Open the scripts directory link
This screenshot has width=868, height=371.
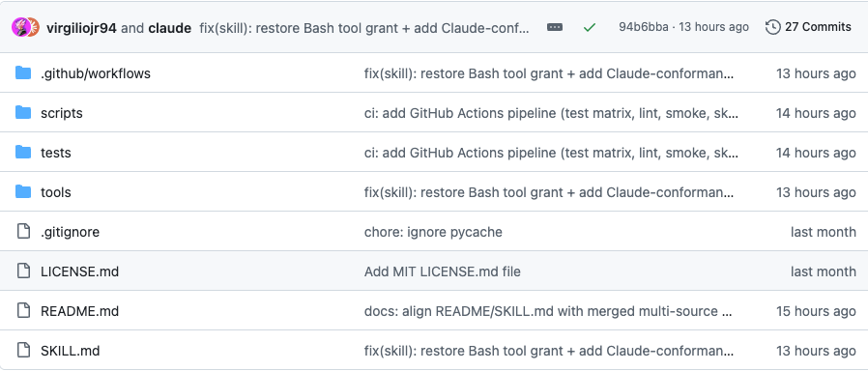62,113
